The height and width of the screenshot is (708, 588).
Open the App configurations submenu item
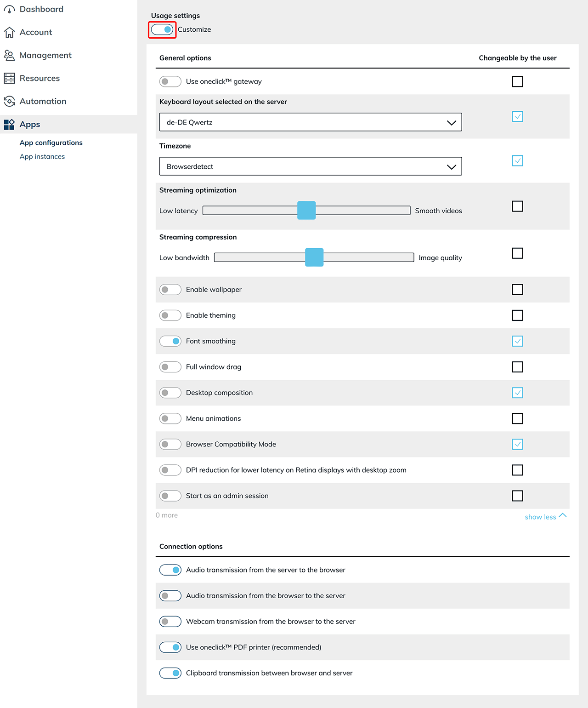[x=51, y=143]
